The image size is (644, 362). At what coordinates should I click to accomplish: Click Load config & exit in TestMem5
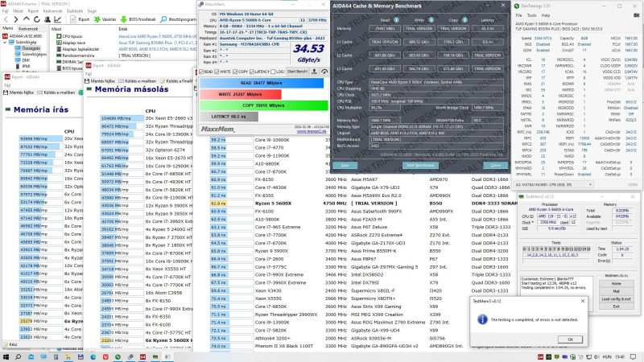pos(616,298)
